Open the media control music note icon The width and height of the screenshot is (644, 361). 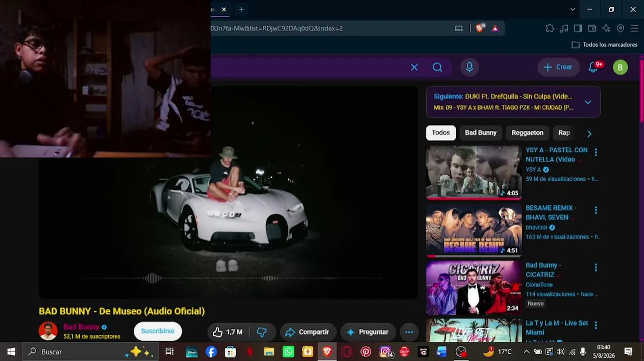pos(564,28)
